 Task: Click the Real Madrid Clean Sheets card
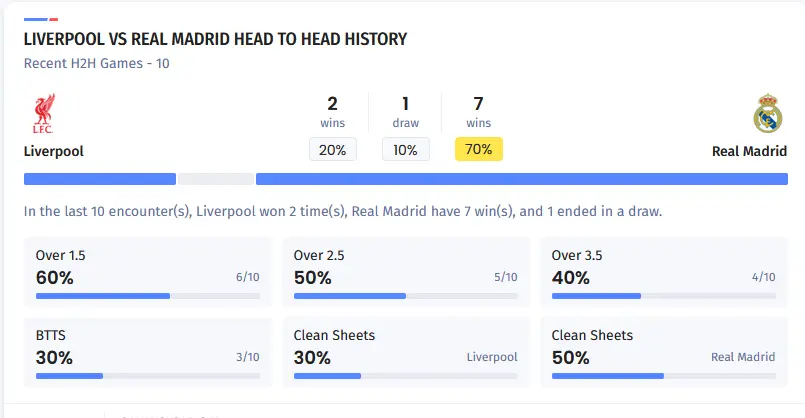point(663,351)
